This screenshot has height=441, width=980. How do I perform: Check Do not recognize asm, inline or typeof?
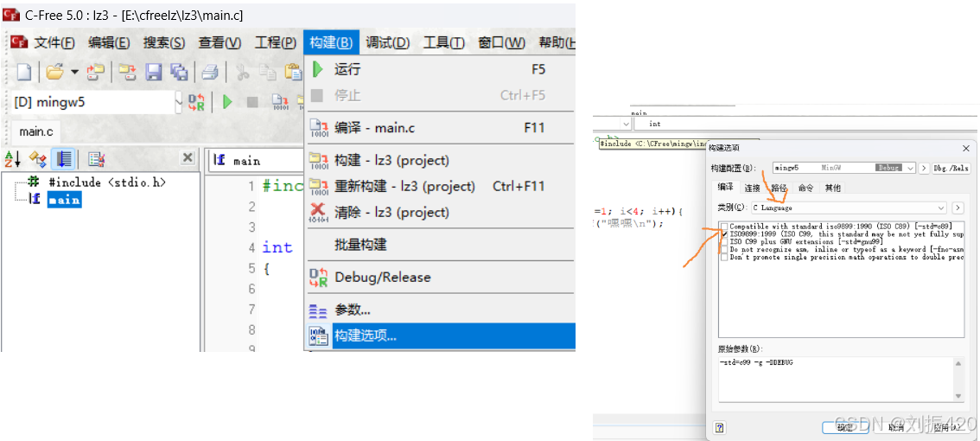[x=724, y=249]
